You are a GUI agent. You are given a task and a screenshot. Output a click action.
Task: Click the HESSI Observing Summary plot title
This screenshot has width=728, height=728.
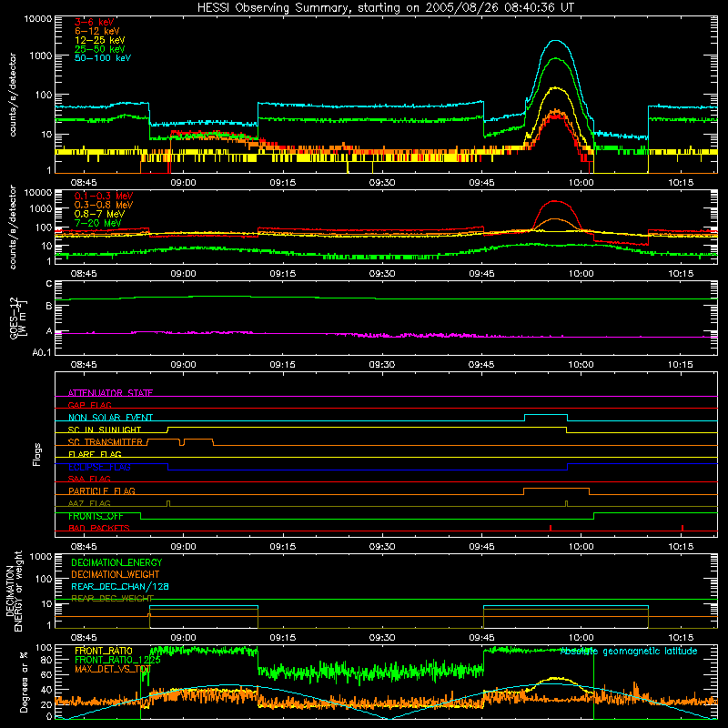point(386,7)
